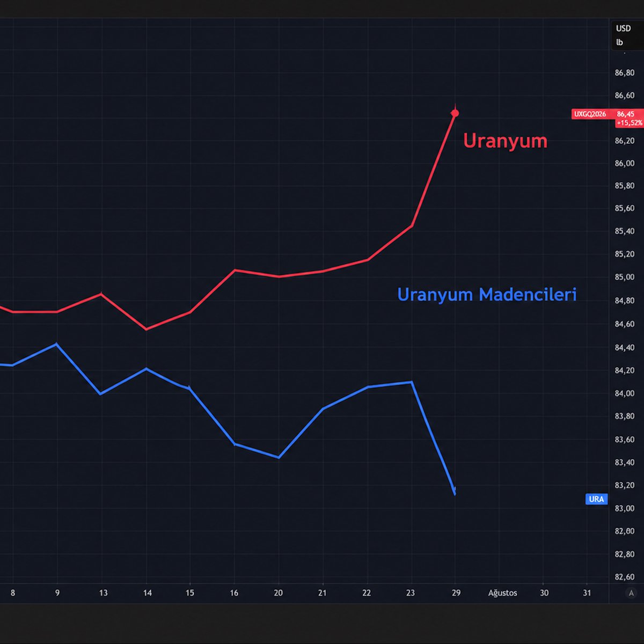644x644 pixels.
Task: Click date 29 on the time axis
Action: tap(456, 593)
